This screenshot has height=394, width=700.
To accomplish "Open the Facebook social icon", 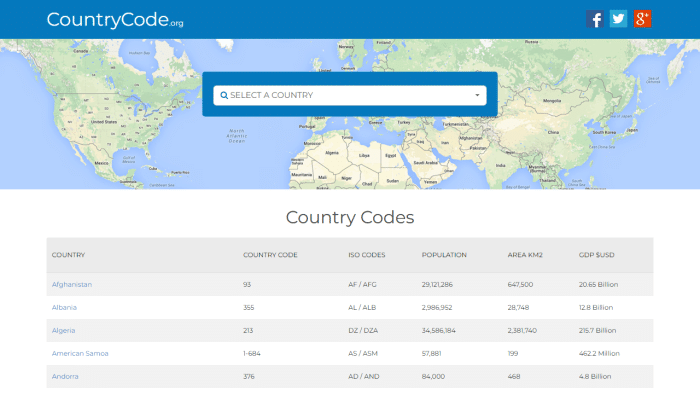I will 595,19.
